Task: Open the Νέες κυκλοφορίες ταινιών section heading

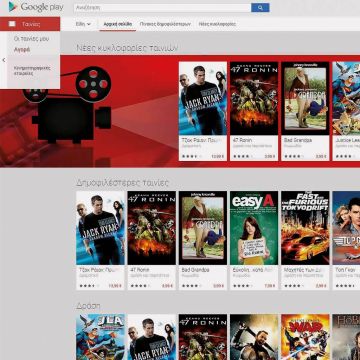Action: pyautogui.click(x=127, y=48)
